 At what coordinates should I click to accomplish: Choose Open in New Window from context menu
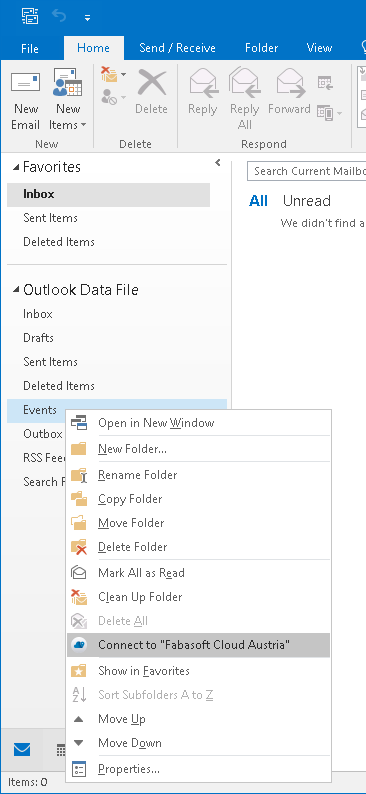coord(198,423)
